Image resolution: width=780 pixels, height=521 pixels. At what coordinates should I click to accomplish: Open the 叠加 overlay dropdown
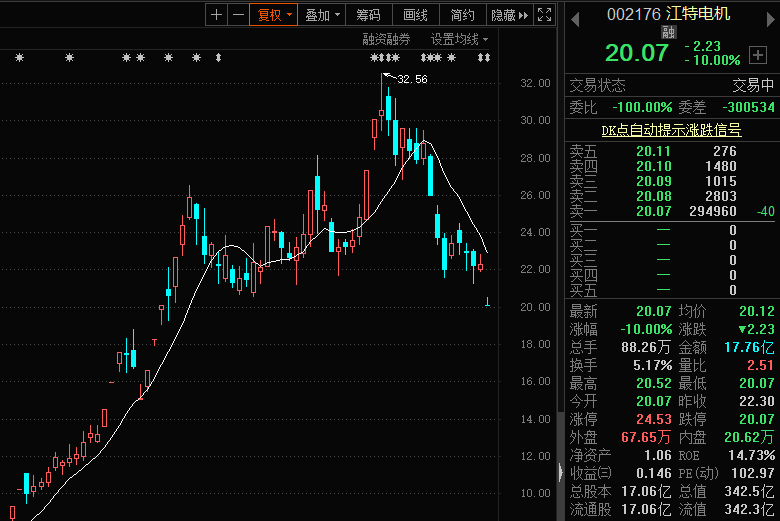[x=322, y=15]
